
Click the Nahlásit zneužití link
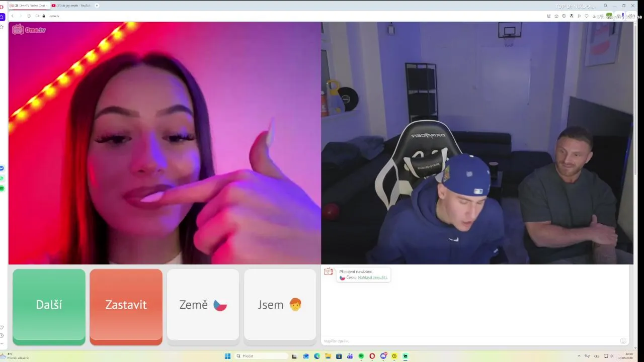click(x=373, y=278)
